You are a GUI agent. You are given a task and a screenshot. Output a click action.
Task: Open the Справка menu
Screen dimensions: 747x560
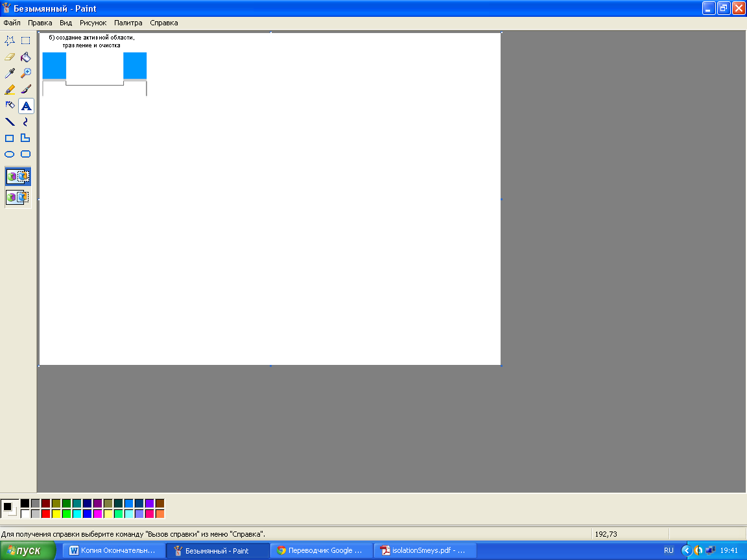click(x=164, y=23)
